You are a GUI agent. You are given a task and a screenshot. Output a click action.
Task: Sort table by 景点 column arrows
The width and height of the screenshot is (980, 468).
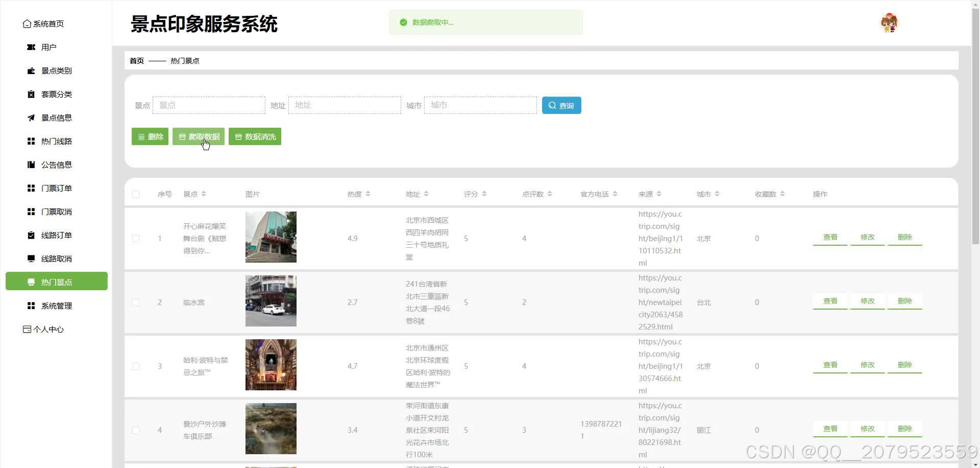click(204, 194)
